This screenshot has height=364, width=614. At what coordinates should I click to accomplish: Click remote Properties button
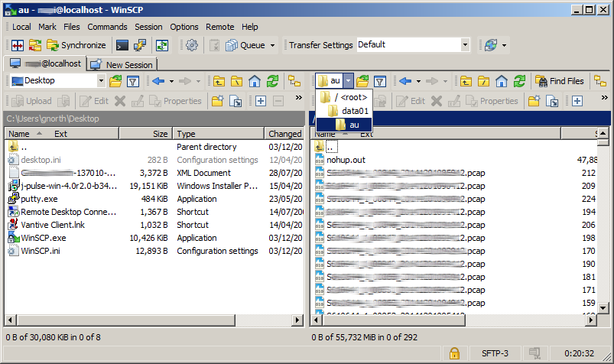point(492,101)
